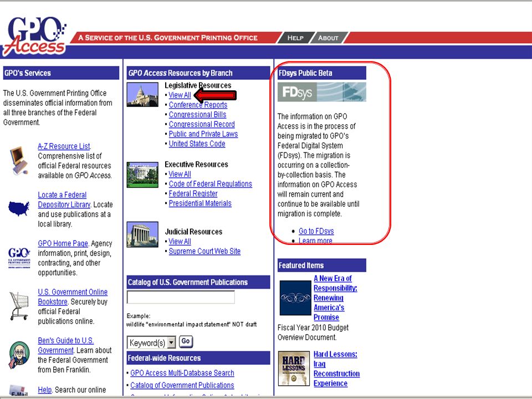Open the Help tab in the header
The image size is (532, 399).
295,38
